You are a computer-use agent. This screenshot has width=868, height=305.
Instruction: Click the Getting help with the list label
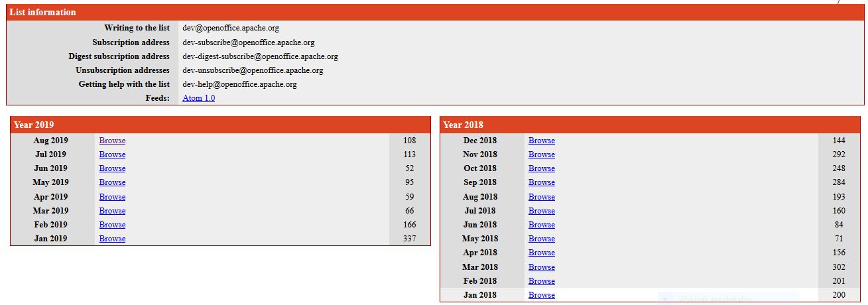pyautogui.click(x=124, y=84)
